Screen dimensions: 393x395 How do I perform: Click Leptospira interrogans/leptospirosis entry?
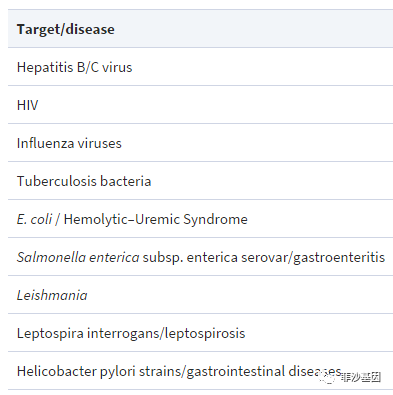131,333
